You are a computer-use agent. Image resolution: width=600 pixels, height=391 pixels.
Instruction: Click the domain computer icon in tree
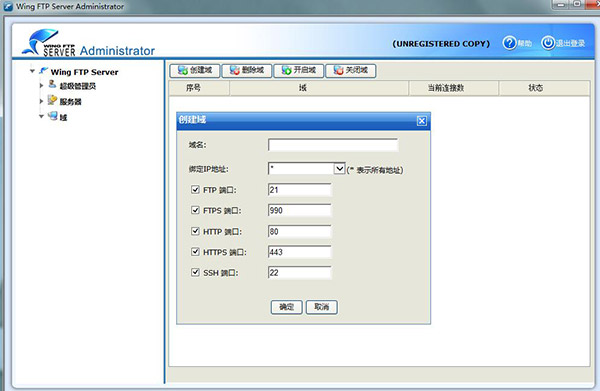pos(53,116)
